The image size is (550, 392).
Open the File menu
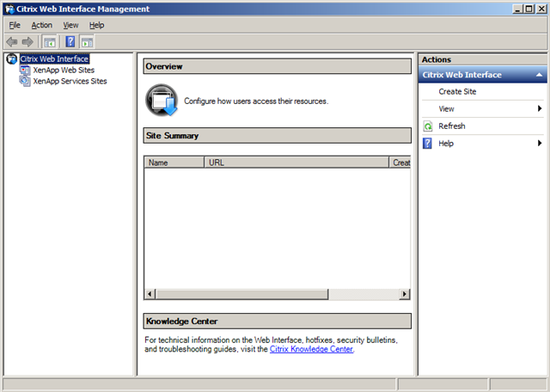tap(15, 25)
